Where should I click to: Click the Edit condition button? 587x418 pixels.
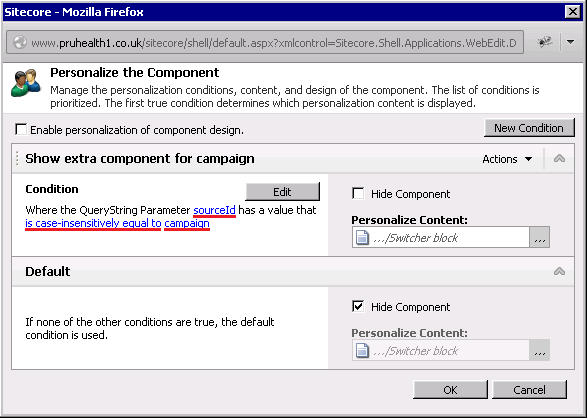click(x=282, y=192)
